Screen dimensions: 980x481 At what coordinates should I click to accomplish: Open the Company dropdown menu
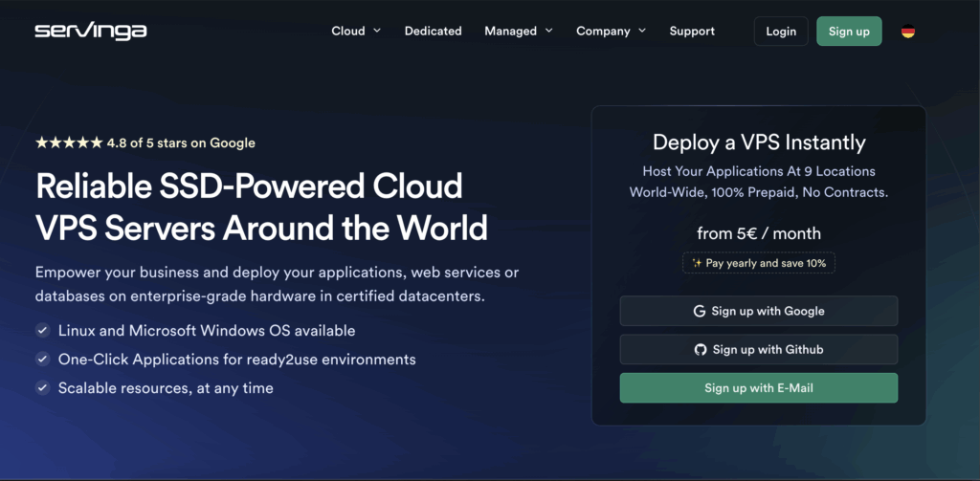tap(611, 31)
